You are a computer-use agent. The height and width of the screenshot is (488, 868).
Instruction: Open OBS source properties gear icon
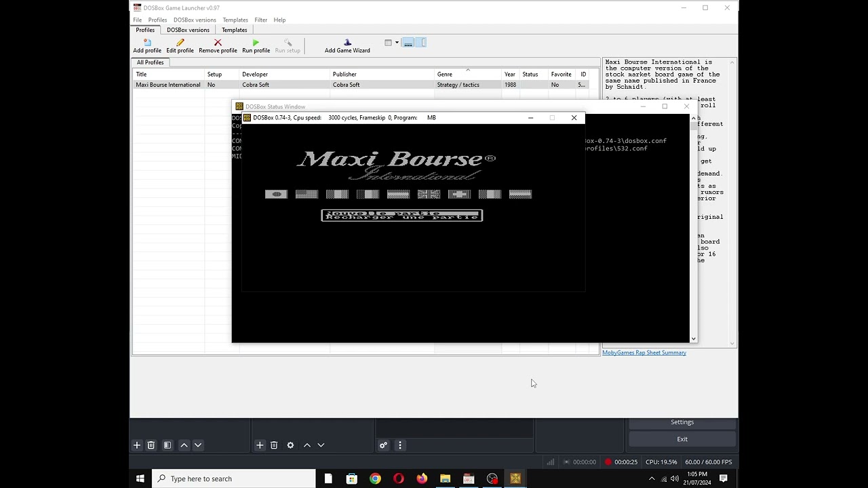[290, 445]
